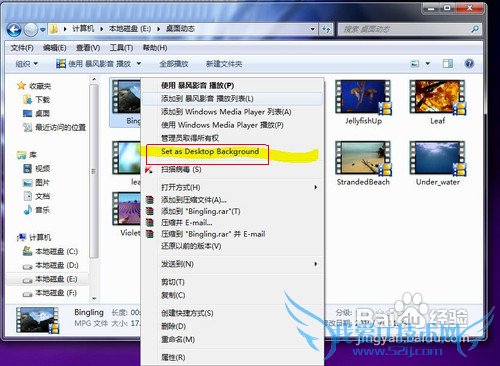
Task: Click 使用 暴风影音 播放 toolbar button
Action: [94, 64]
